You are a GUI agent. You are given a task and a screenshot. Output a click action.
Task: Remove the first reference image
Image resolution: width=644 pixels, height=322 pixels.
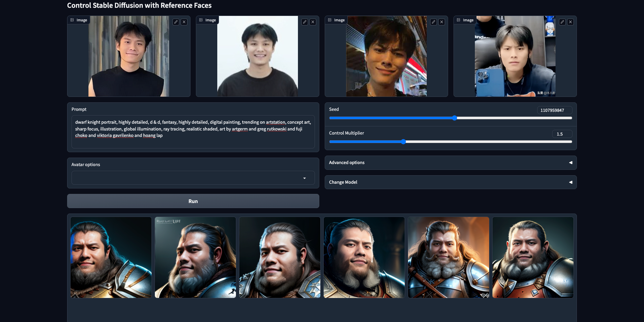pyautogui.click(x=184, y=22)
